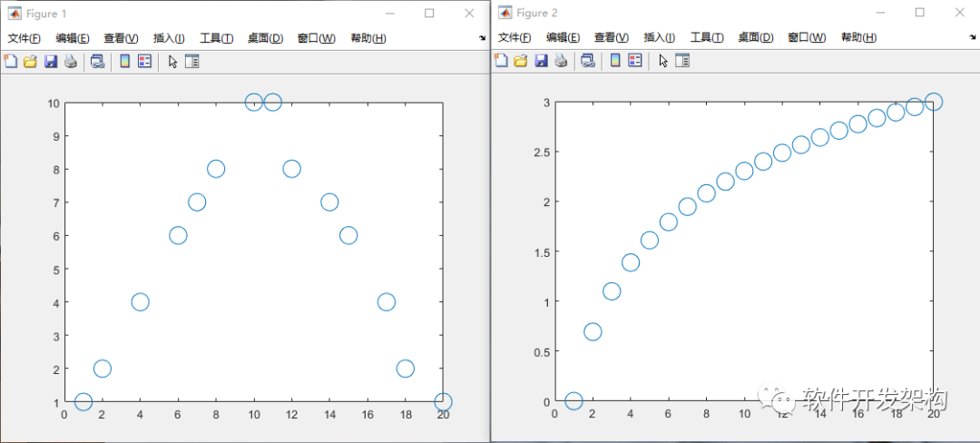Screen dimensions: 980x443
Task: Click the MATLAB logo in Figure 2 title bar
Action: click(505, 13)
